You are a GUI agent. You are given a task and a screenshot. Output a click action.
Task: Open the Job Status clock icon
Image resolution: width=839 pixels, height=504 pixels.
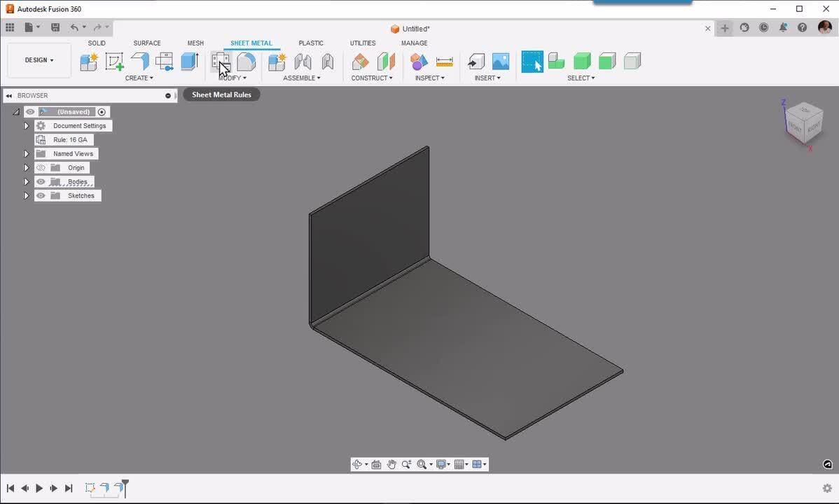(x=763, y=27)
